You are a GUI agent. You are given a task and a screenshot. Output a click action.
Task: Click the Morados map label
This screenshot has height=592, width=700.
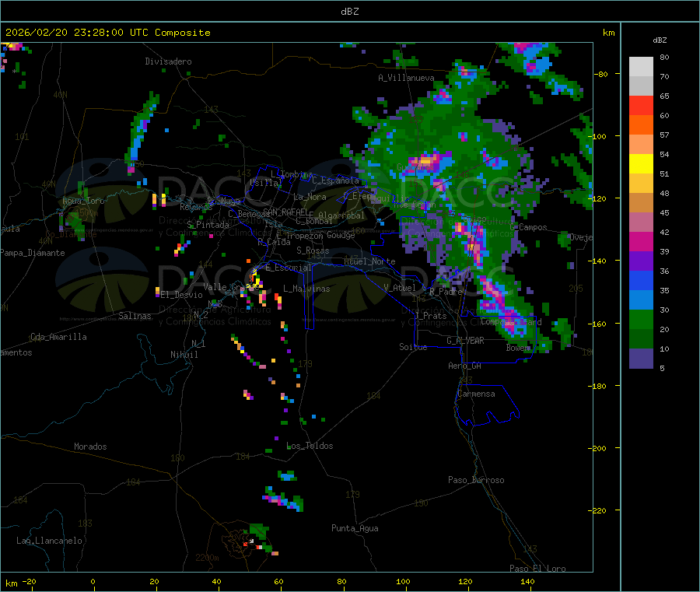(x=90, y=447)
